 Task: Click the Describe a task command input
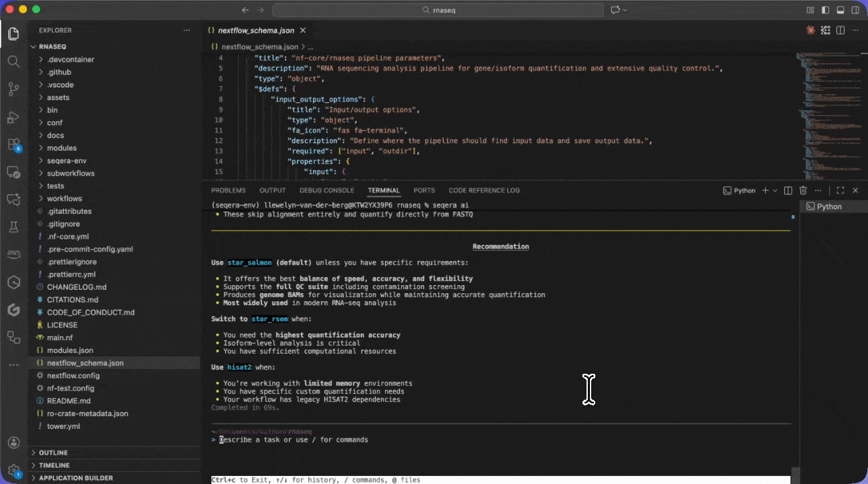tap(296, 439)
